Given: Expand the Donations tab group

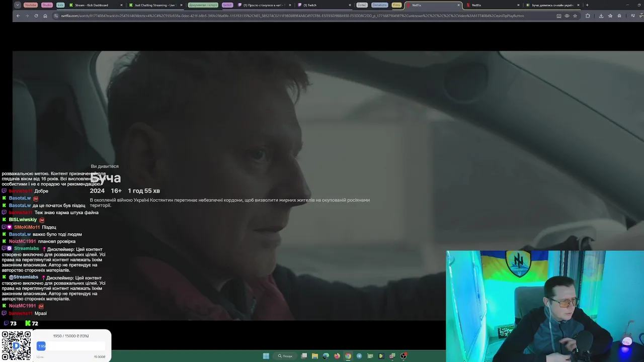Looking at the screenshot, I should [x=379, y=5].
